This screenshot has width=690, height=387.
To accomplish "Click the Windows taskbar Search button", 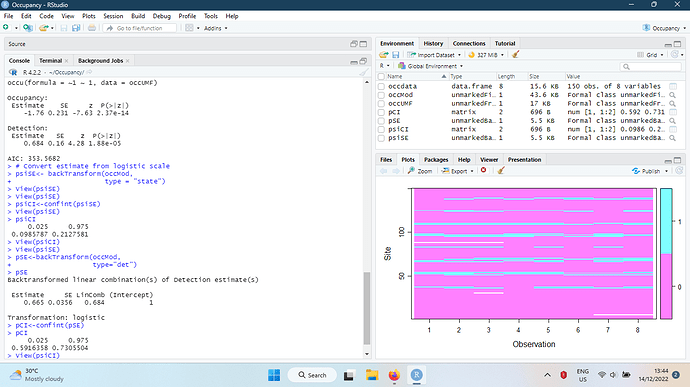I will 312,375.
